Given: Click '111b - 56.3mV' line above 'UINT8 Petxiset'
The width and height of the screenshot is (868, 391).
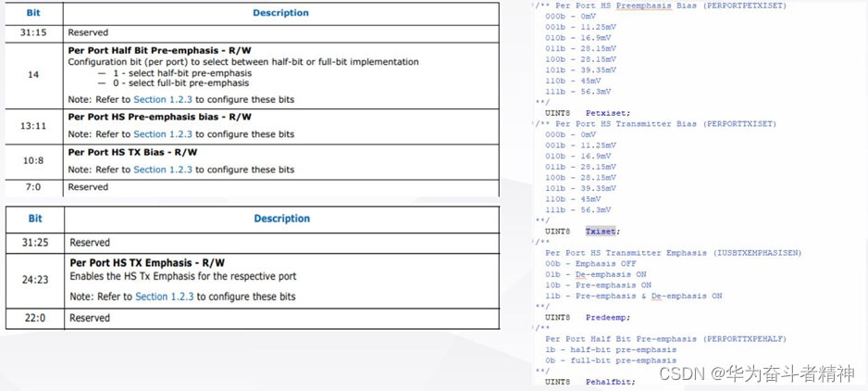Looking at the screenshot, I should coord(578,92).
